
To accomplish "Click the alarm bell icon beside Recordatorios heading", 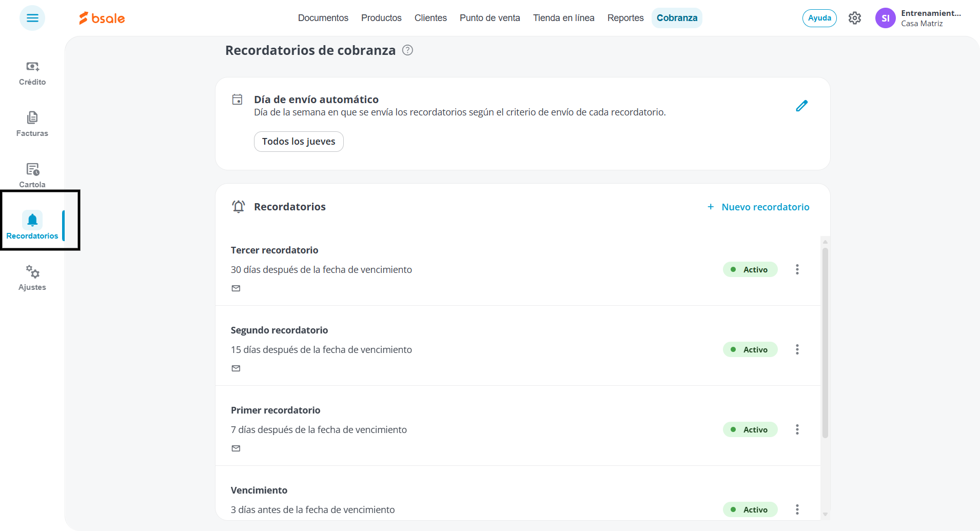I will (x=238, y=207).
